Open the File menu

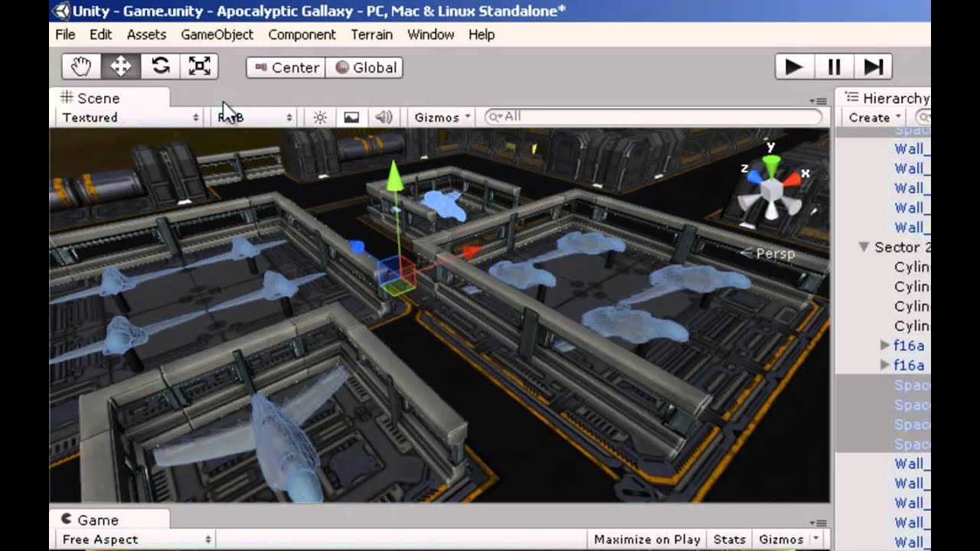pos(65,34)
